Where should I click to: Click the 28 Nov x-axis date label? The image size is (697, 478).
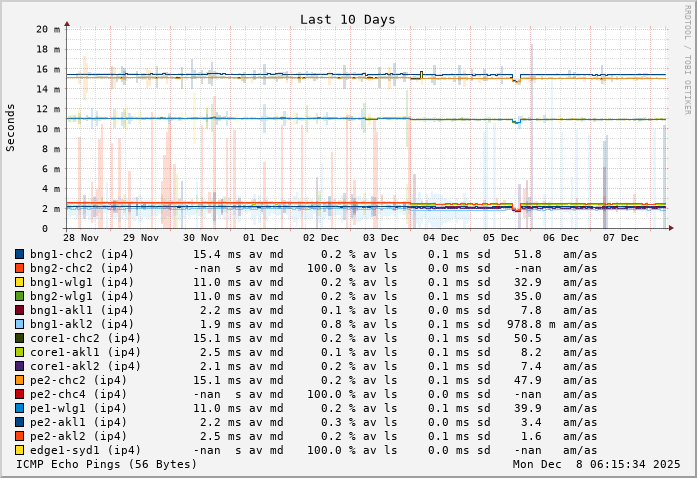(x=81, y=238)
